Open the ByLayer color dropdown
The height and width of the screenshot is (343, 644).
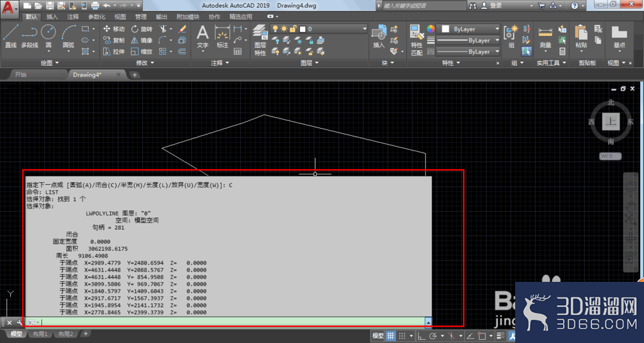click(x=468, y=29)
